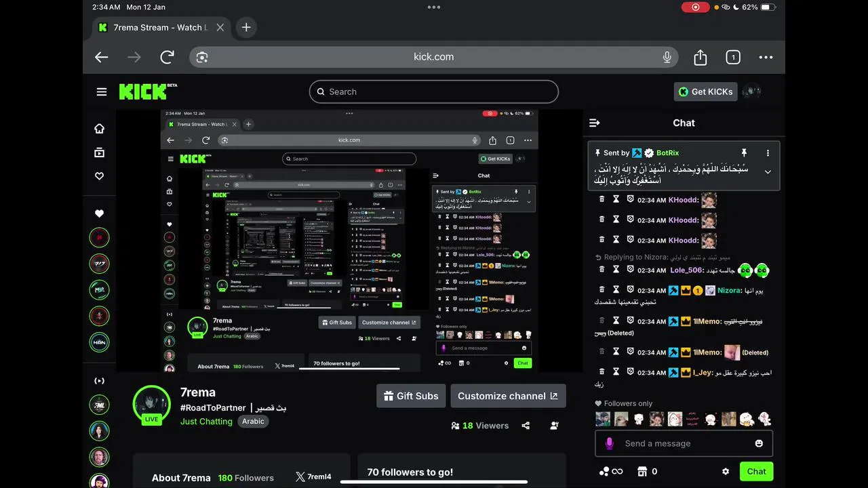
Task: Click the KICK beta logo
Action: click(148, 91)
